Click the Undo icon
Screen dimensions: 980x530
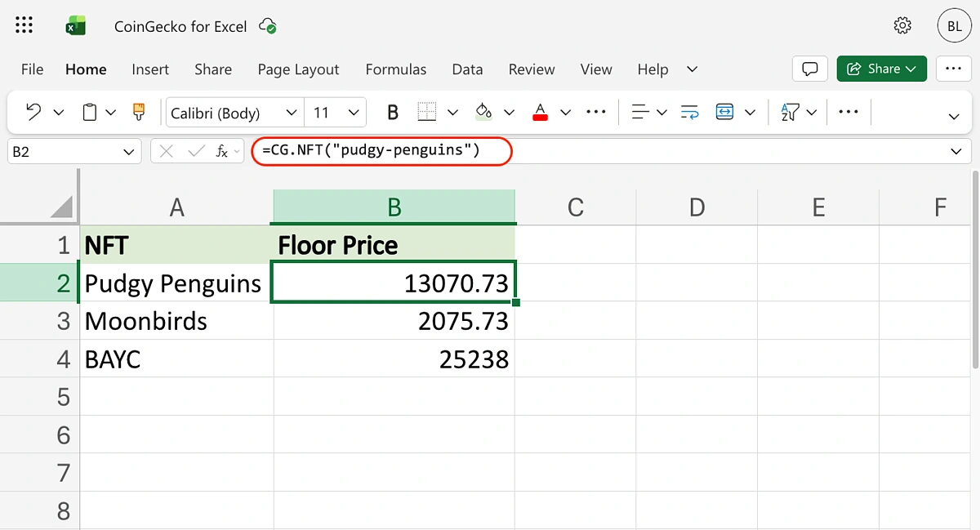pyautogui.click(x=33, y=112)
